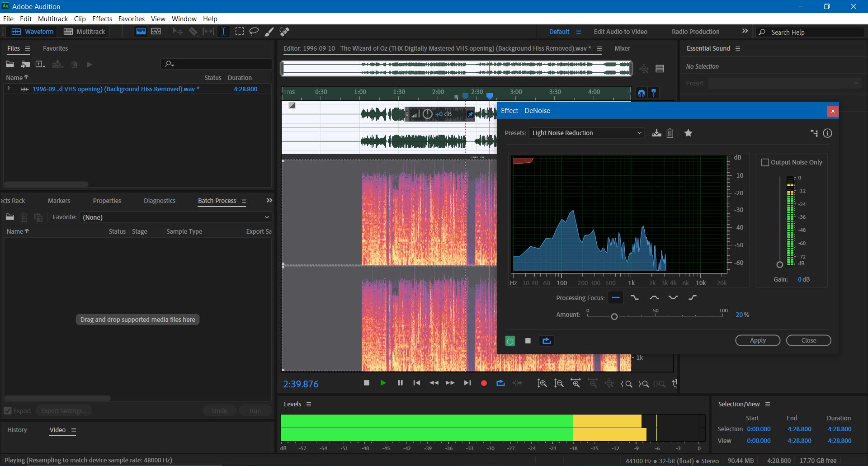
Task: Select the Edit Audio to Video workspace
Action: click(x=620, y=32)
